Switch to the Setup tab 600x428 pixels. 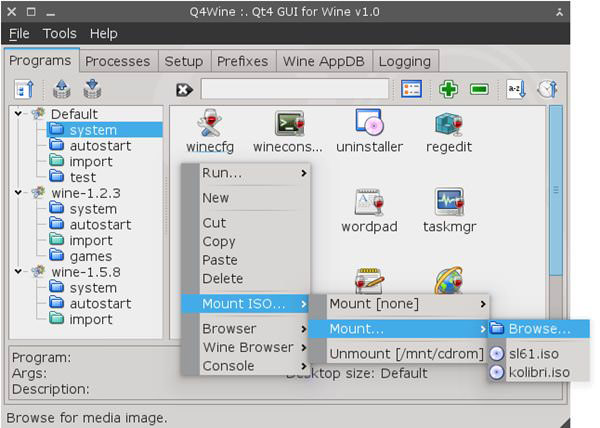click(x=184, y=61)
